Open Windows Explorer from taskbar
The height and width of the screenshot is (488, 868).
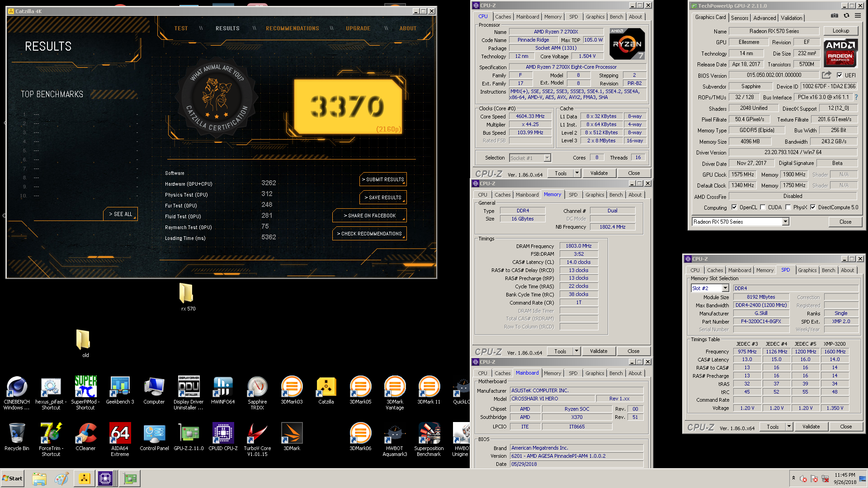[39, 479]
